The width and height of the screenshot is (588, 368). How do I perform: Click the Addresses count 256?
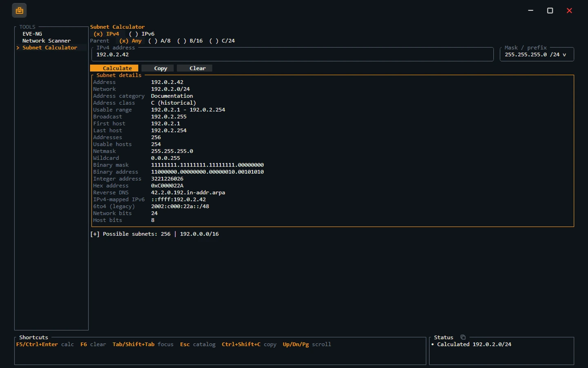tap(156, 137)
